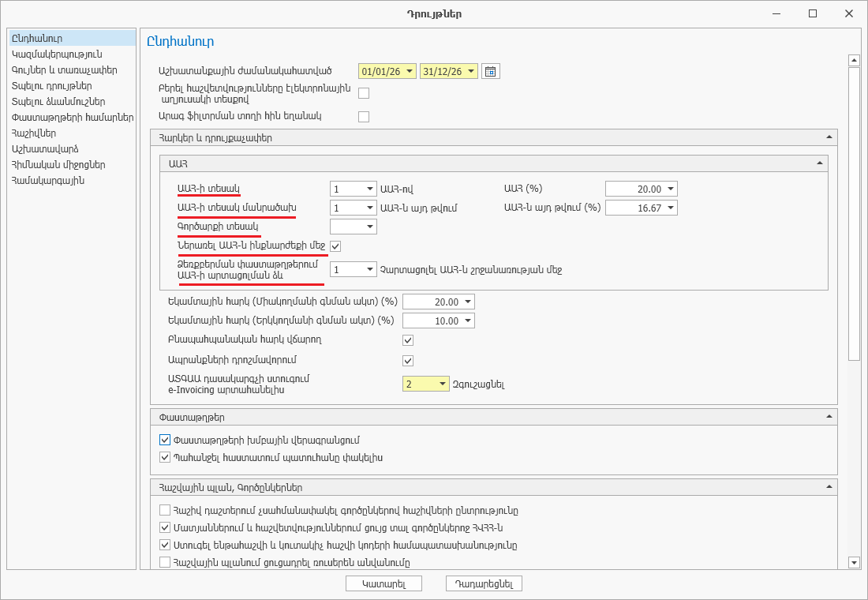The image size is (868, 600).
Task: Click the Եկամտային հարկ 20.00 value field
Action: 432,302
